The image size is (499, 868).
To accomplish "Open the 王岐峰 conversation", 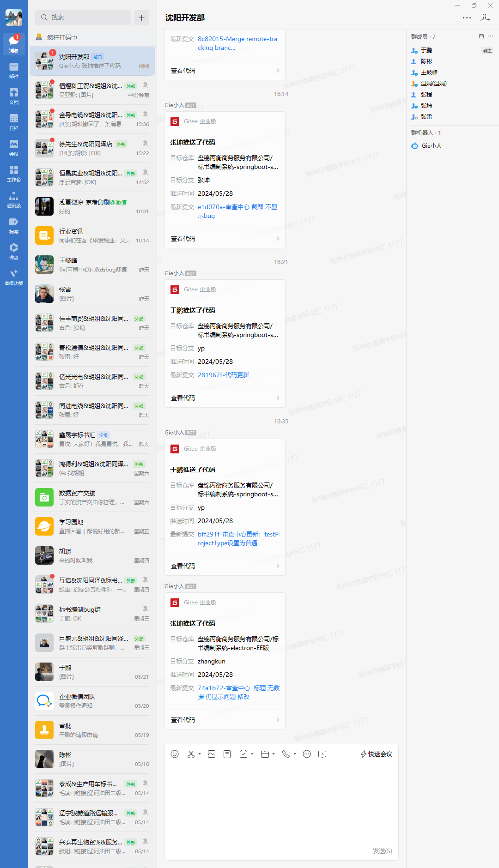I will click(x=92, y=265).
